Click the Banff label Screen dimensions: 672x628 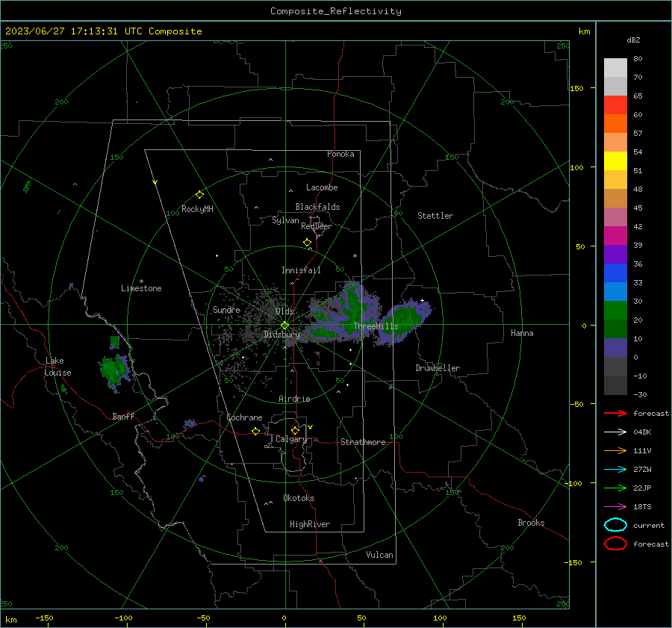[x=123, y=416]
